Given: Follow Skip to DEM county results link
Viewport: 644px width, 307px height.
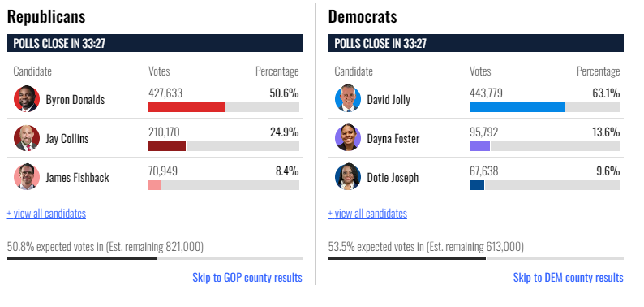Looking at the screenshot, I should tap(568, 278).
